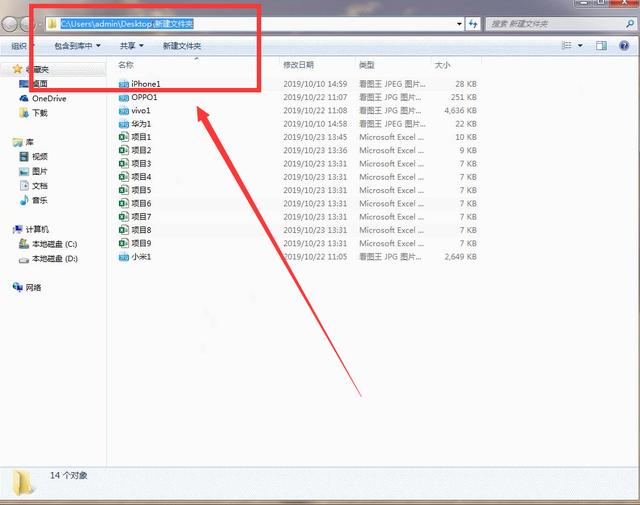Click the OneDrive cloud icon in sidebar
This screenshot has width=640, height=505.
click(x=24, y=98)
